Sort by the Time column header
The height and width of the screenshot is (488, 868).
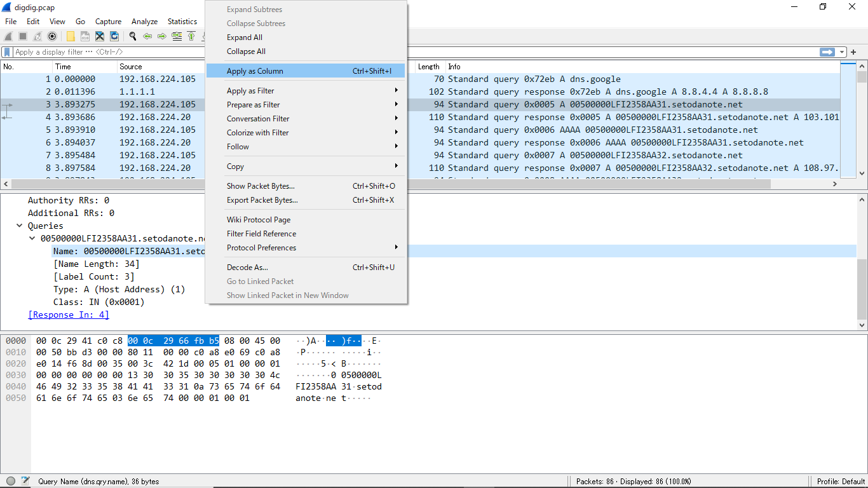pyautogui.click(x=85, y=67)
